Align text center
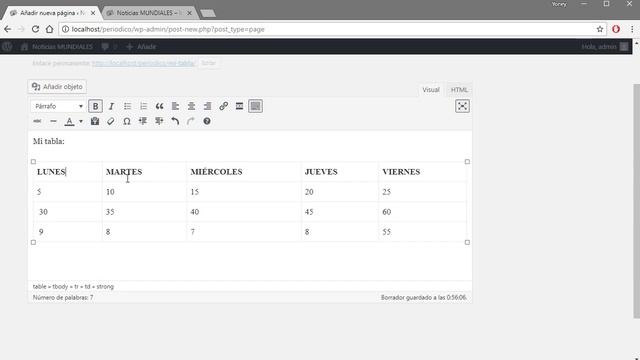The height and width of the screenshot is (360, 640). point(191,106)
